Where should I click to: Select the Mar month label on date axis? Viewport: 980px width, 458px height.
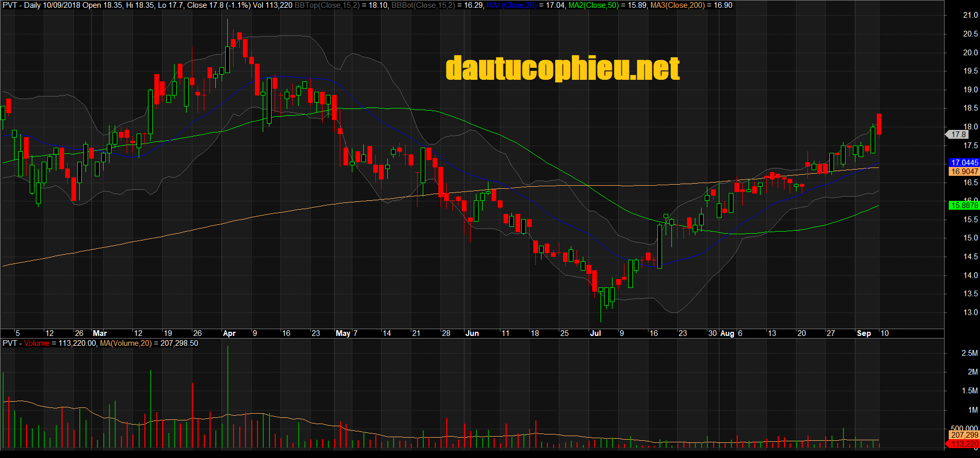(100, 333)
